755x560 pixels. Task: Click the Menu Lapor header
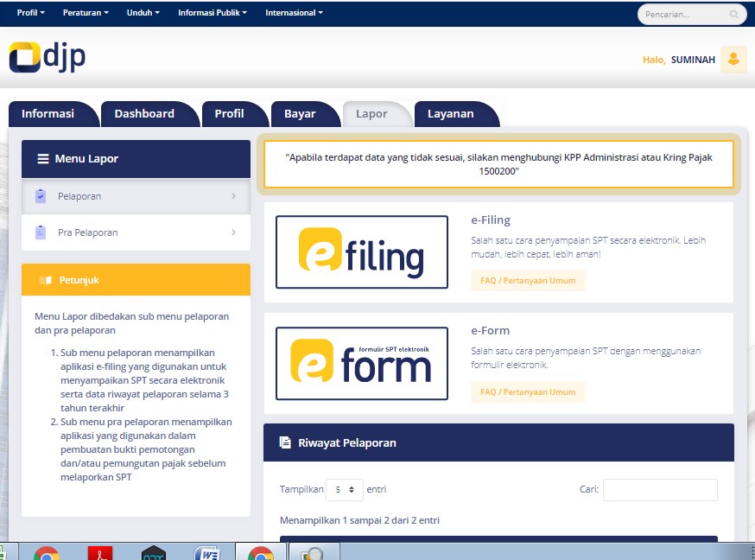(x=136, y=159)
